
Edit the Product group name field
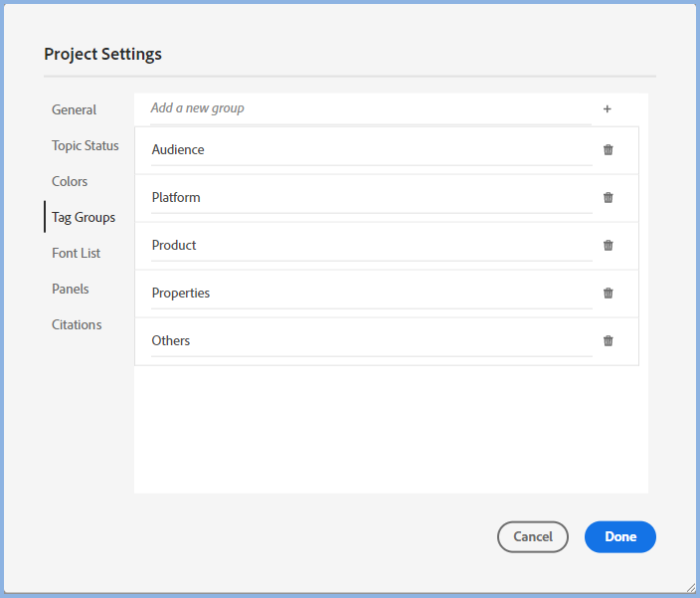pyautogui.click(x=368, y=246)
